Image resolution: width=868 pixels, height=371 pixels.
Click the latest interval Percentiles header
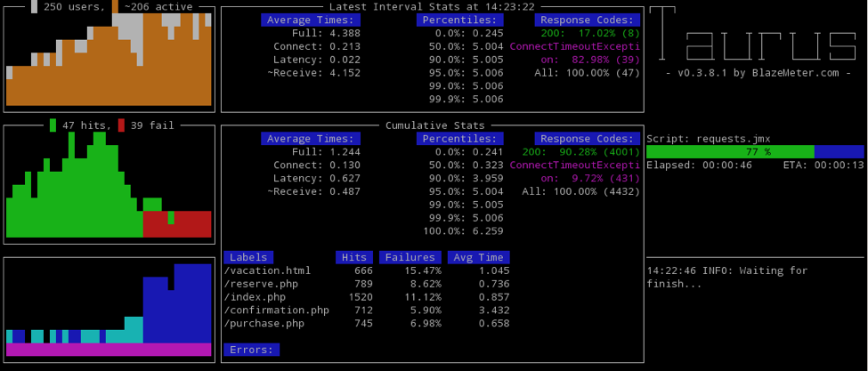(x=460, y=20)
